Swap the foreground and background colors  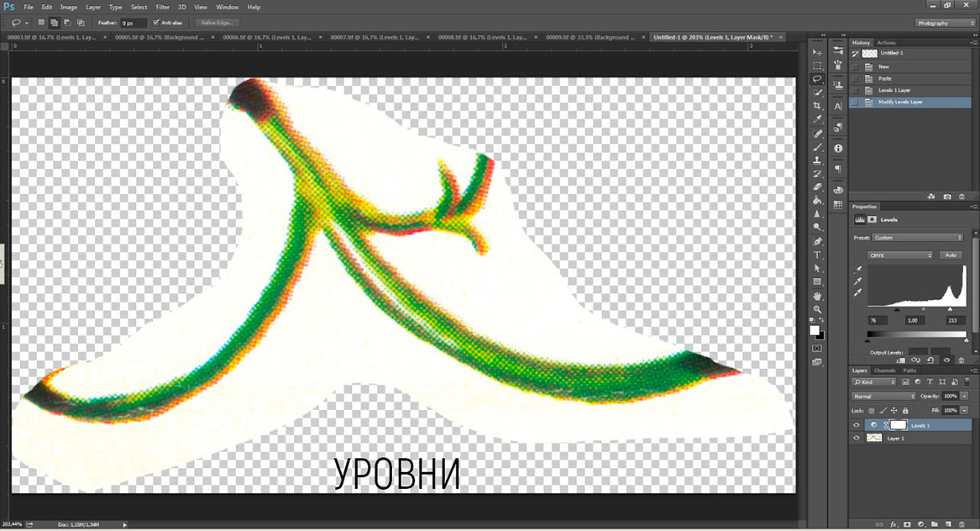coord(822,320)
